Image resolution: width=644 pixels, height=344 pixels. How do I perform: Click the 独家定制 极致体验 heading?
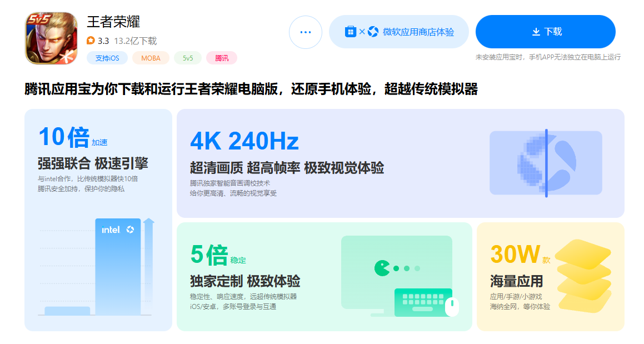(245, 281)
